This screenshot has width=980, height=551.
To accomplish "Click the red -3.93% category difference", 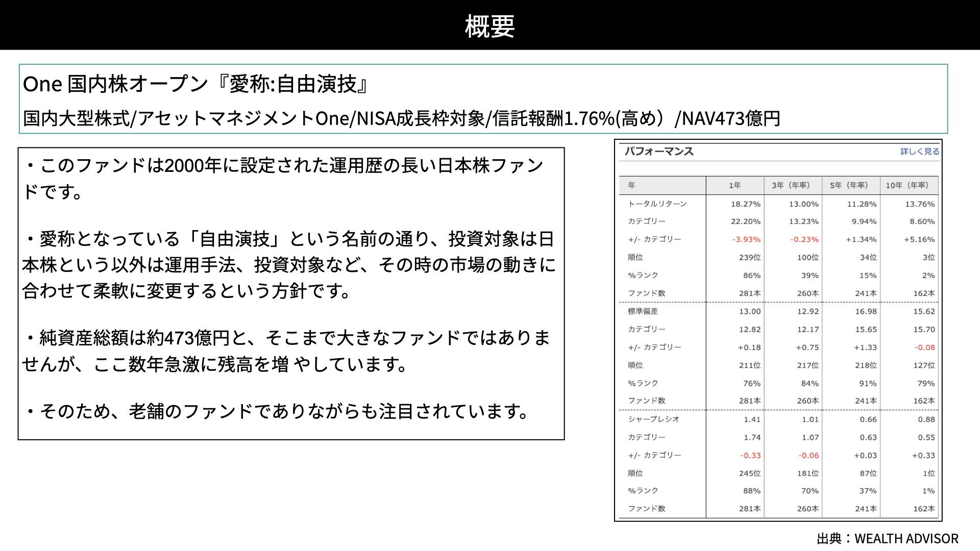I will point(746,239).
